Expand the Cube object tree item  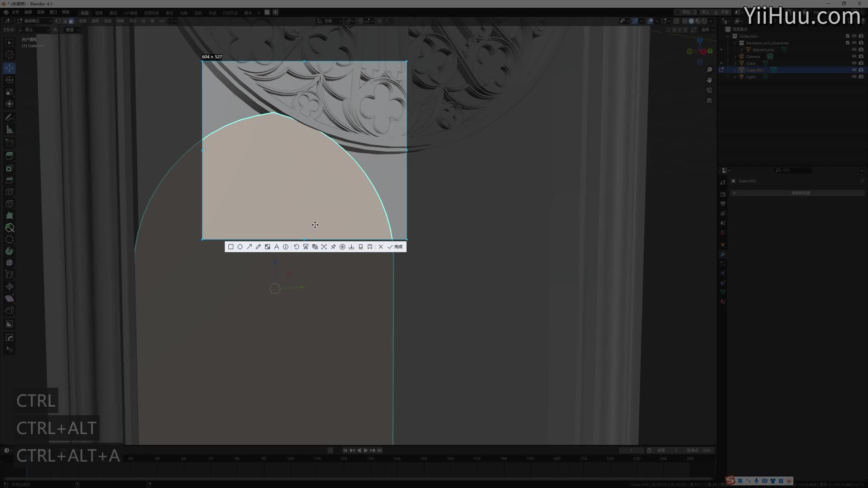pos(735,63)
